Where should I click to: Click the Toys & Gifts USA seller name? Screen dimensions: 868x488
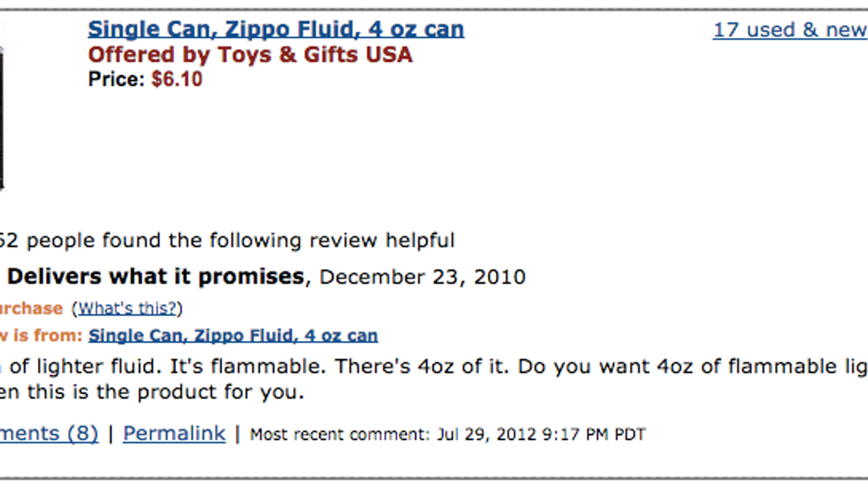pos(315,55)
